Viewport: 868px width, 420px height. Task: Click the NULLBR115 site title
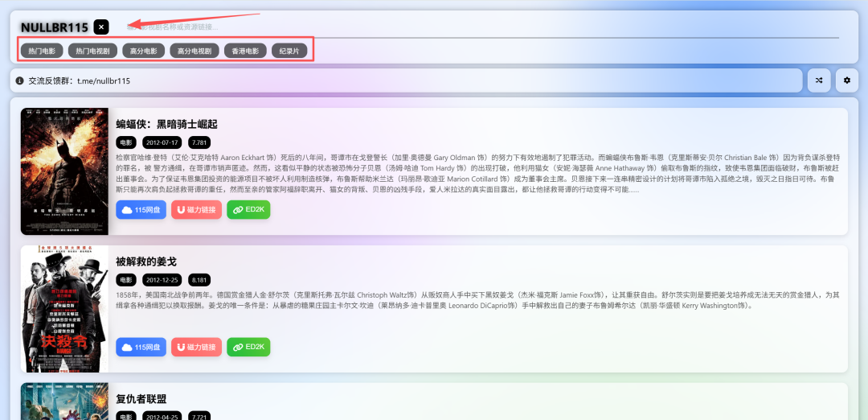coord(55,27)
